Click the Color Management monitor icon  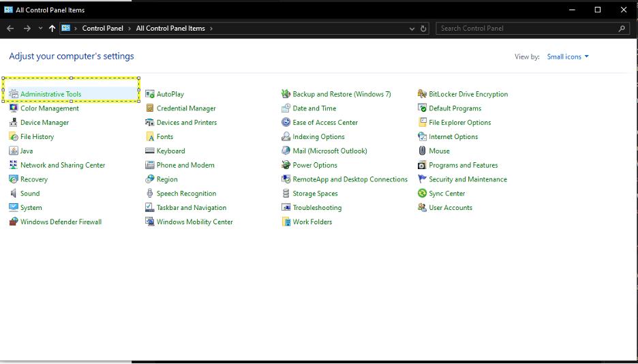point(14,108)
